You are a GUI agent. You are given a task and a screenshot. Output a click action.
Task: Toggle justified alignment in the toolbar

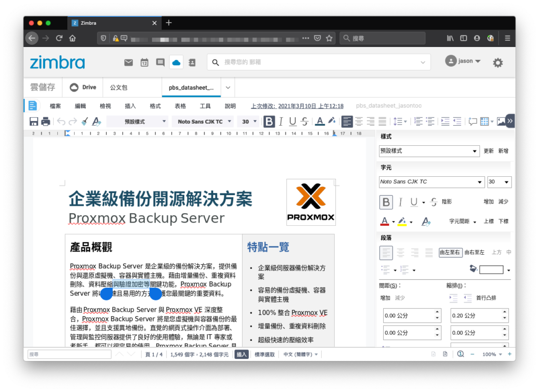point(382,121)
